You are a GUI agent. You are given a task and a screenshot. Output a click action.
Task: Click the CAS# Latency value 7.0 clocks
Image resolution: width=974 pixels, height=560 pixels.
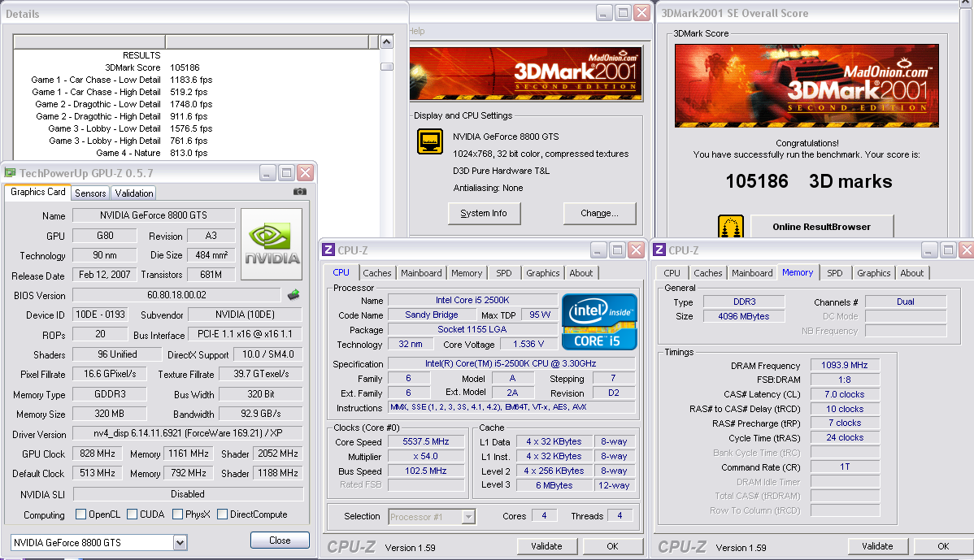click(x=844, y=394)
